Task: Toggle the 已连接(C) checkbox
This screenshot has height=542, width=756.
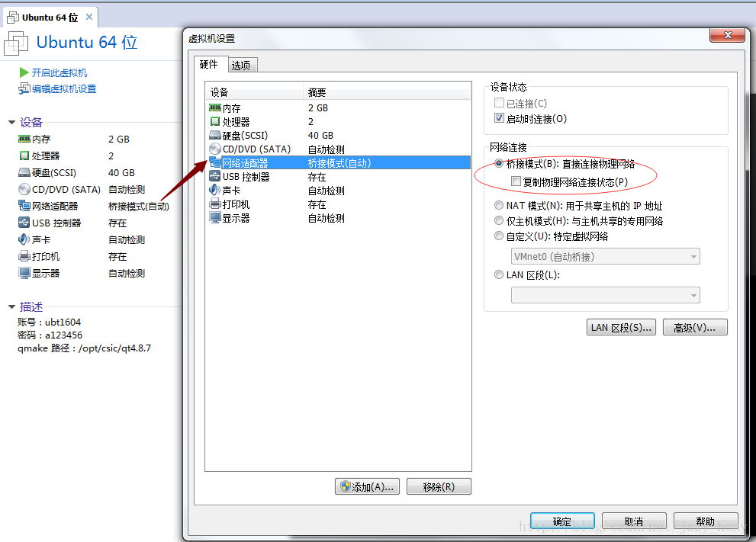Action: pos(499,103)
